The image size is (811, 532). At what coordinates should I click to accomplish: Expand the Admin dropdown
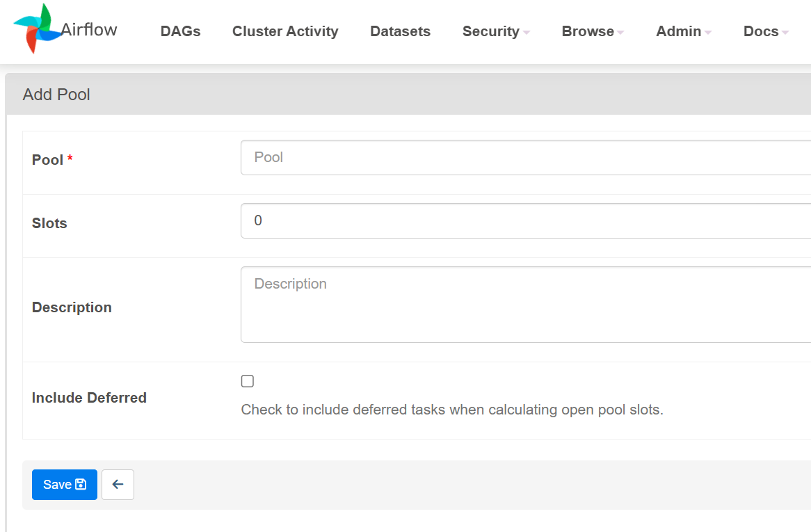(683, 31)
